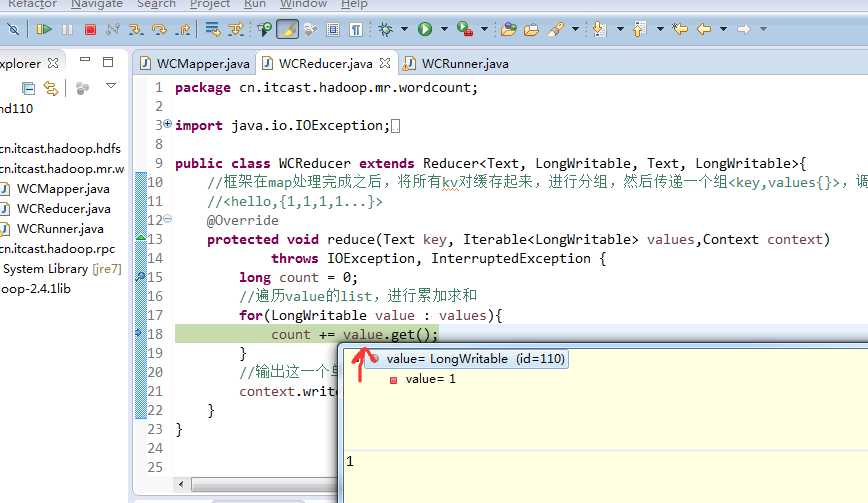
Task: Click the green Run button
Action: tap(425, 29)
